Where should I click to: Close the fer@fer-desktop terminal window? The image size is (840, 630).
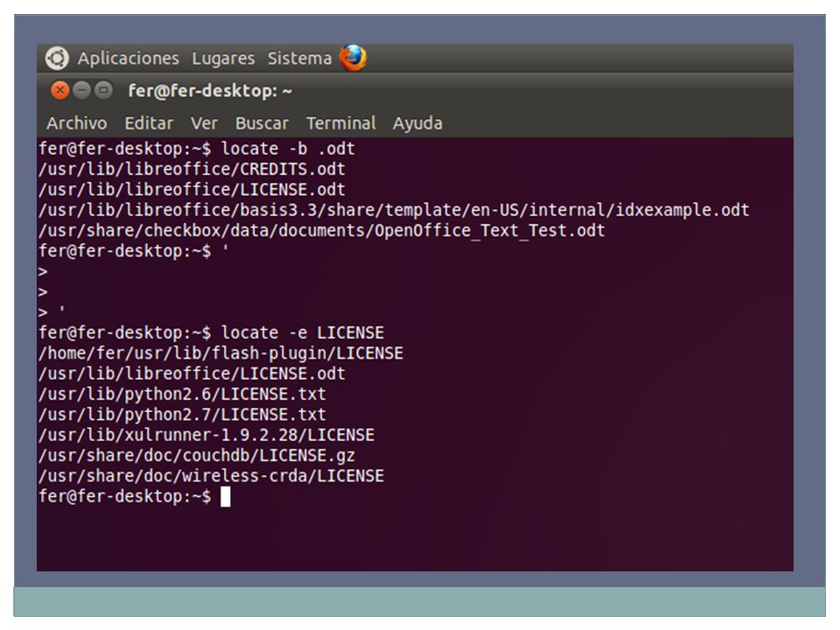[60, 90]
